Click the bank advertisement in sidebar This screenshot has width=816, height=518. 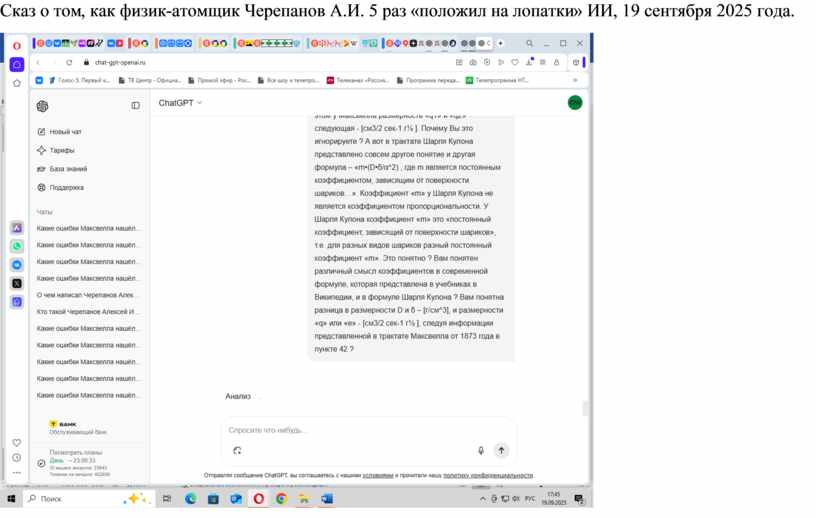(78, 428)
